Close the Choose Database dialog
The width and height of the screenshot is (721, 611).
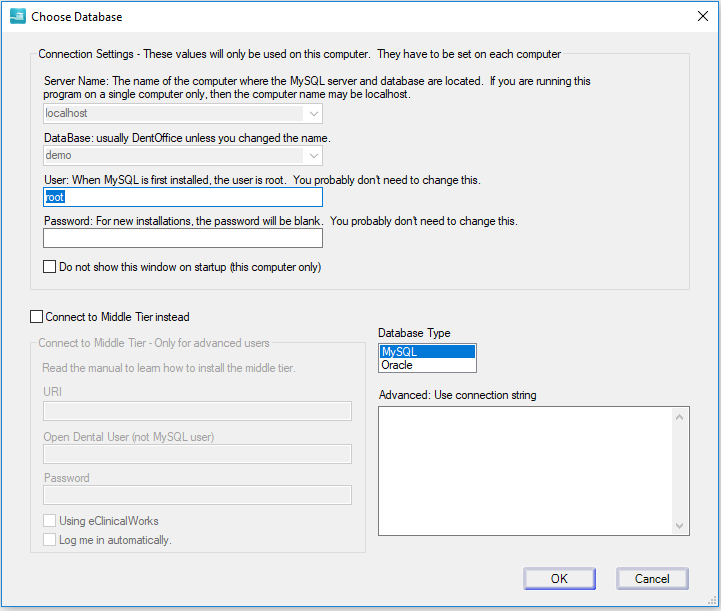tap(703, 16)
